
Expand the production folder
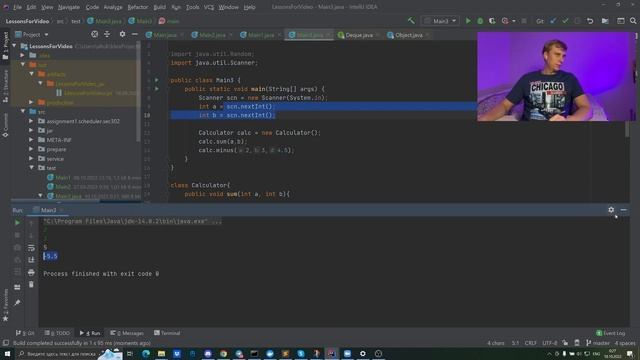[31, 102]
